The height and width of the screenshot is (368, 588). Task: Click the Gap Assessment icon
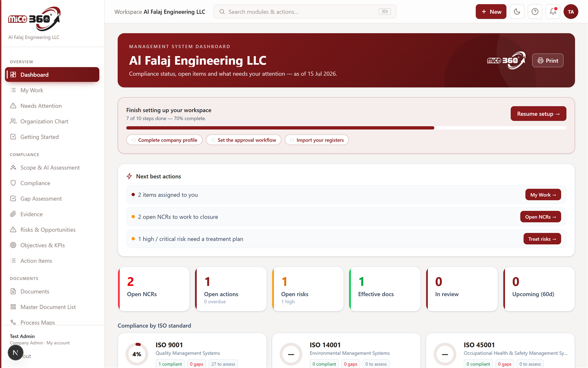[x=13, y=199]
